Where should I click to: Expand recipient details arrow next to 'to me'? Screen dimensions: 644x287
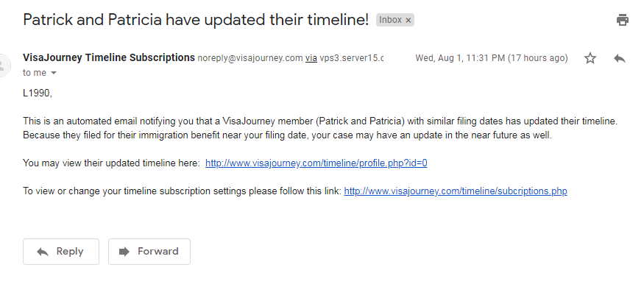click(x=54, y=73)
